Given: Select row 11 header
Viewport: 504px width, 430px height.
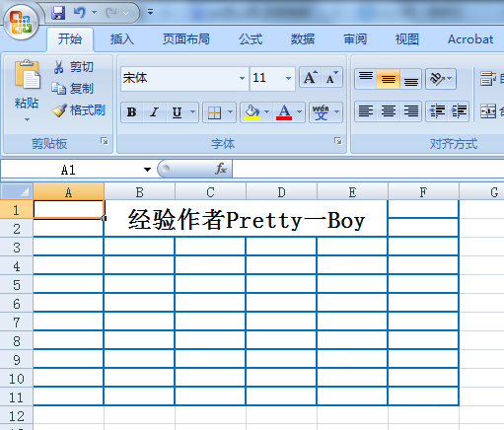Looking at the screenshot, I should 17,397.
